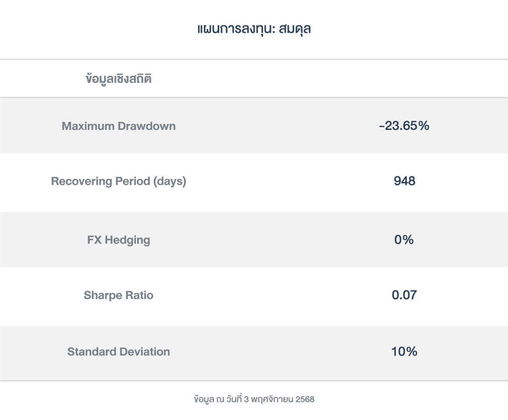The height and width of the screenshot is (420, 508).
Task: Select the -23.65% drawdown value
Action: (404, 126)
